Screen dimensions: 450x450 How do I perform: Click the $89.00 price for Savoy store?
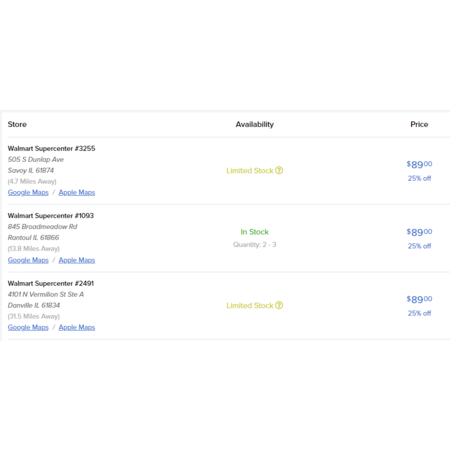pyautogui.click(x=419, y=164)
